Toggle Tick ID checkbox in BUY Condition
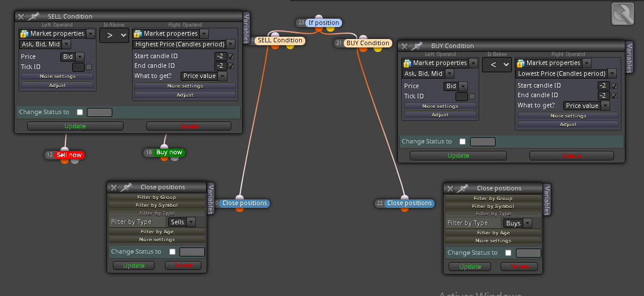Image resolution: width=644 pixels, height=296 pixels. point(472,96)
